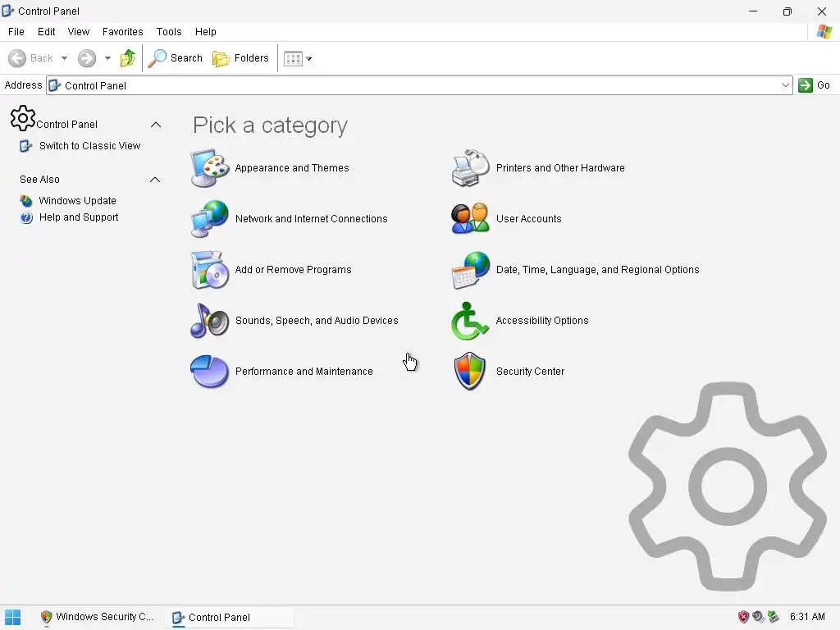Click the Performance and Maintenance text link
Viewport: 840px width, 630px height.
click(304, 372)
